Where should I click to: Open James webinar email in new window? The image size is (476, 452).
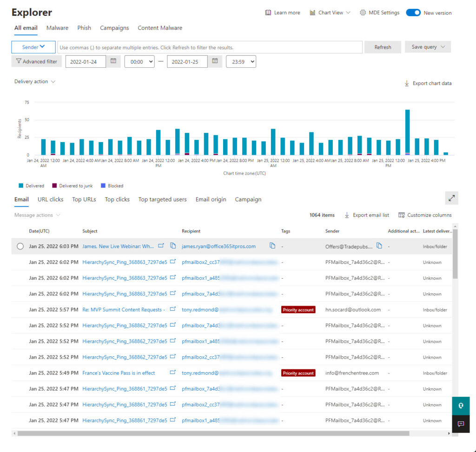click(161, 246)
